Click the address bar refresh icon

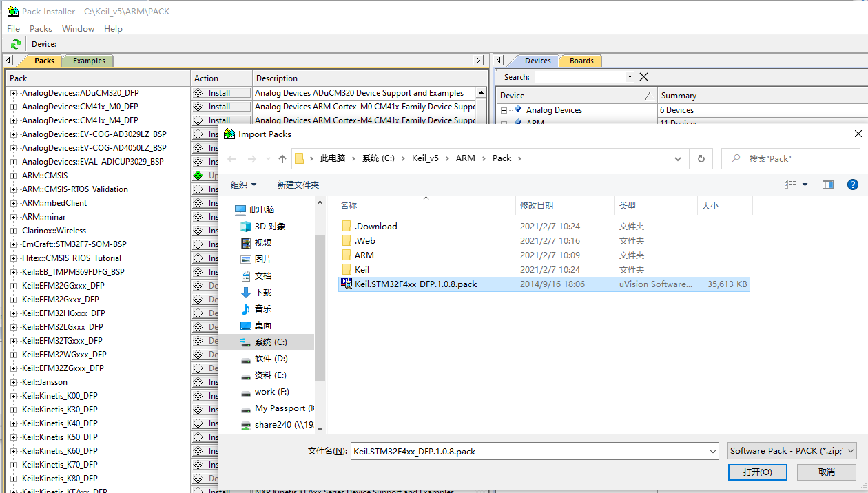[701, 158]
